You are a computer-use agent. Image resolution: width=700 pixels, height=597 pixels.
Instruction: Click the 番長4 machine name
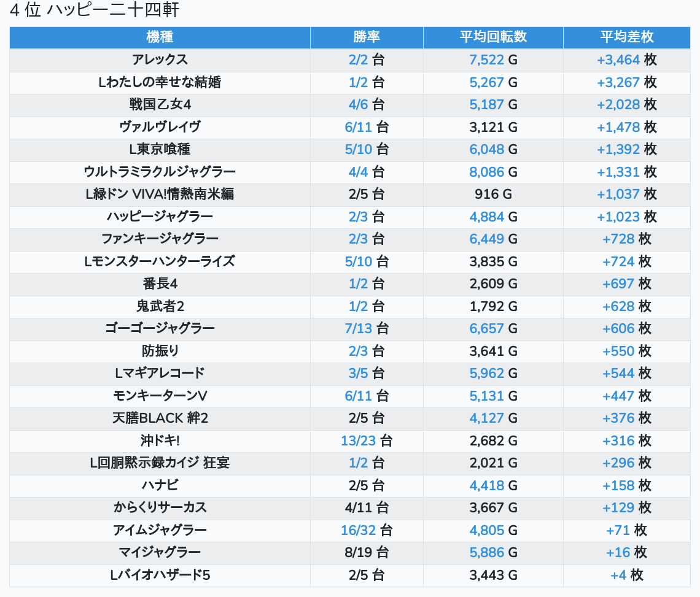(x=160, y=284)
